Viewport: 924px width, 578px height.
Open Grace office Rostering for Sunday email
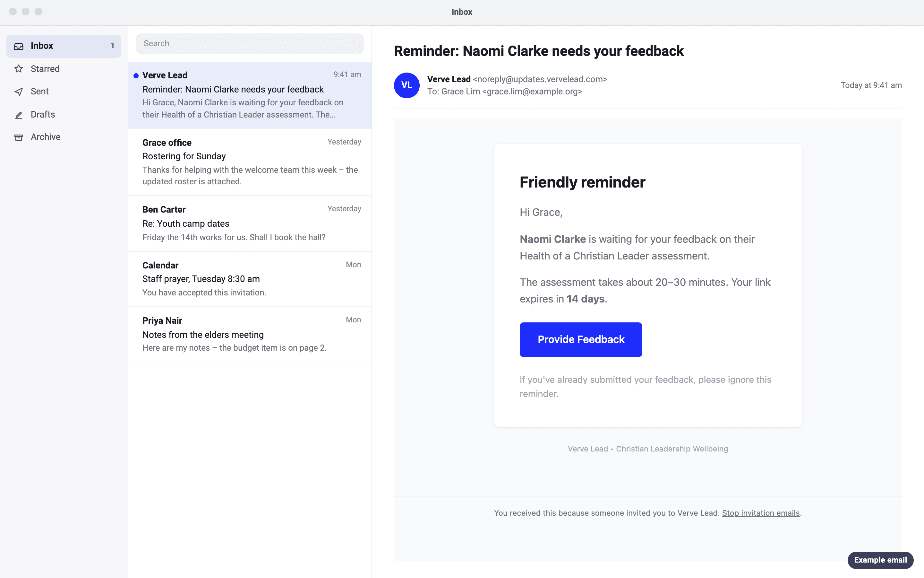250,162
